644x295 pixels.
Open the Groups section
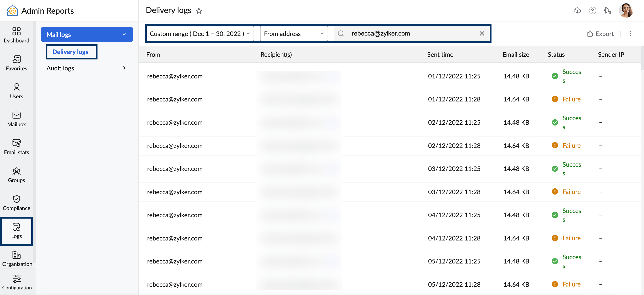coord(17,175)
